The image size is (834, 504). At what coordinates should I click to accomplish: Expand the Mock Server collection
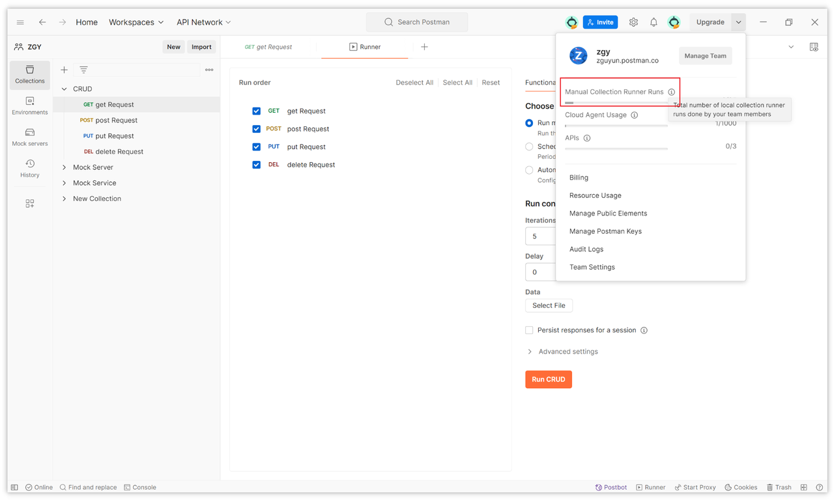click(x=64, y=167)
